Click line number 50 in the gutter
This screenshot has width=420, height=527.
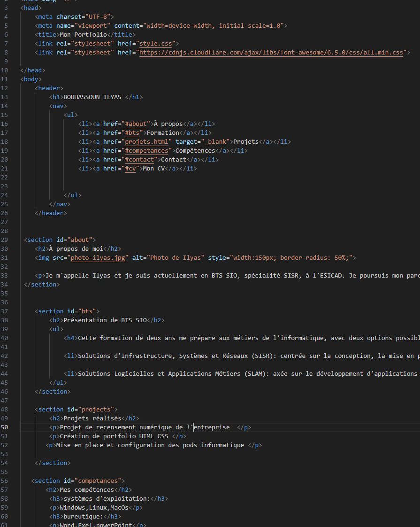pos(4,427)
